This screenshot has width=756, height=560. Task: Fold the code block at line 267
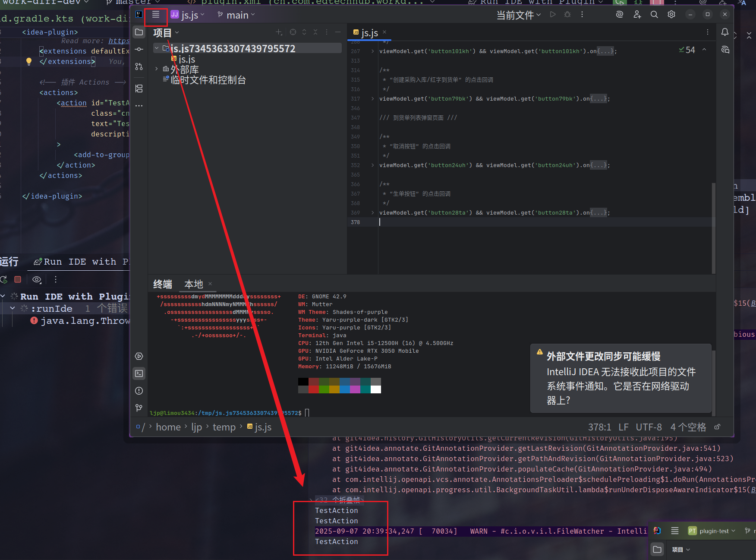coord(373,51)
